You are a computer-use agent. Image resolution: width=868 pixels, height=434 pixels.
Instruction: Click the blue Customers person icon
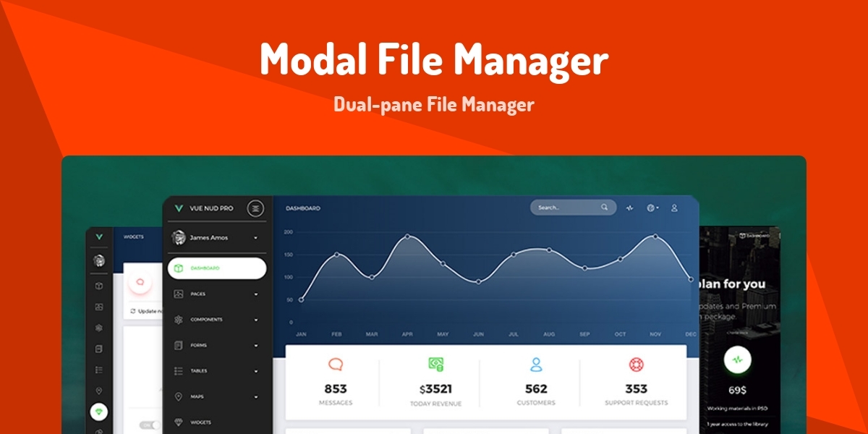(536, 364)
